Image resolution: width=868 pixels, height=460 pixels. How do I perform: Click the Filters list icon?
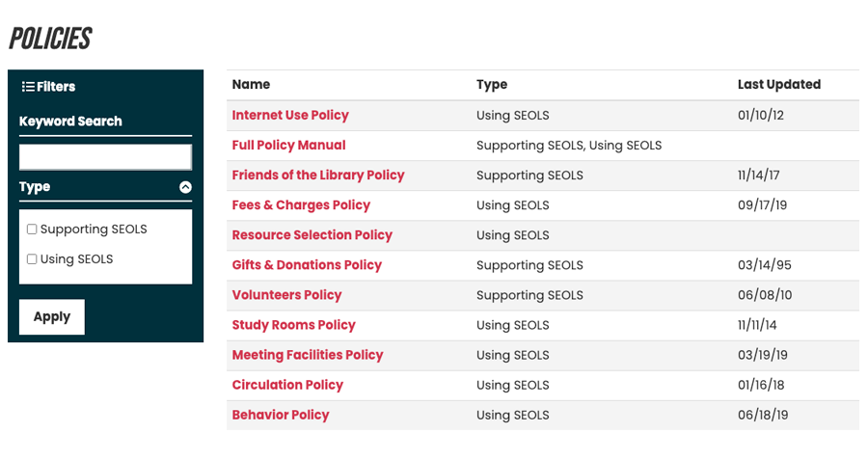pos(28,87)
